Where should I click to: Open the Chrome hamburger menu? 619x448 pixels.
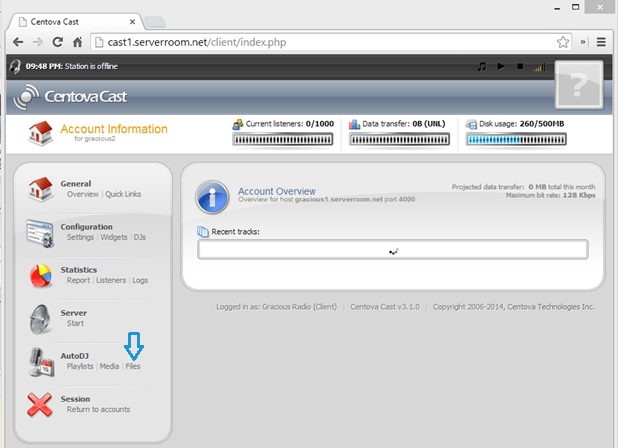coord(601,42)
